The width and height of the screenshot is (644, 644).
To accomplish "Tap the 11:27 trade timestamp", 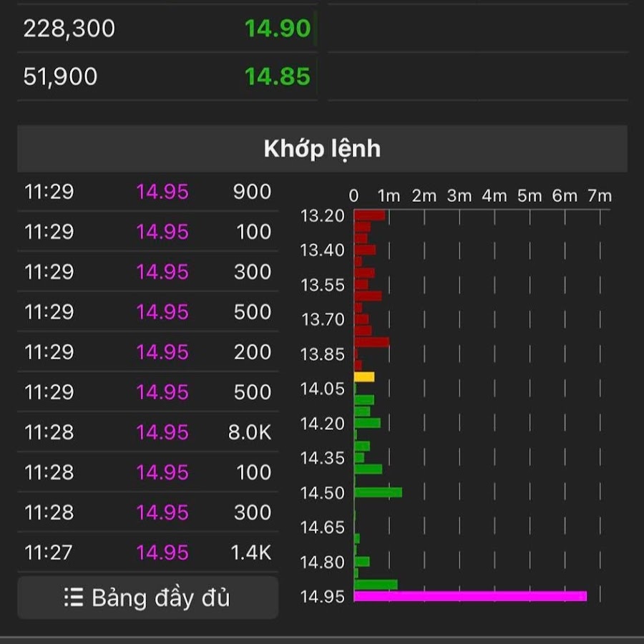I will coord(49,552).
